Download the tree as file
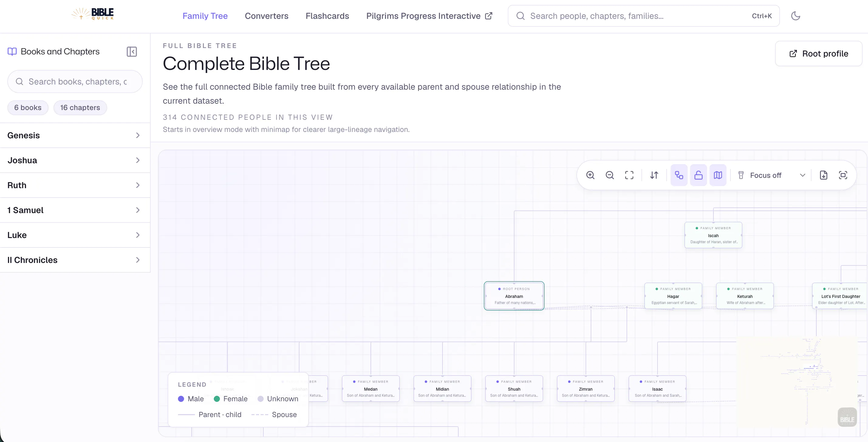 pyautogui.click(x=824, y=175)
